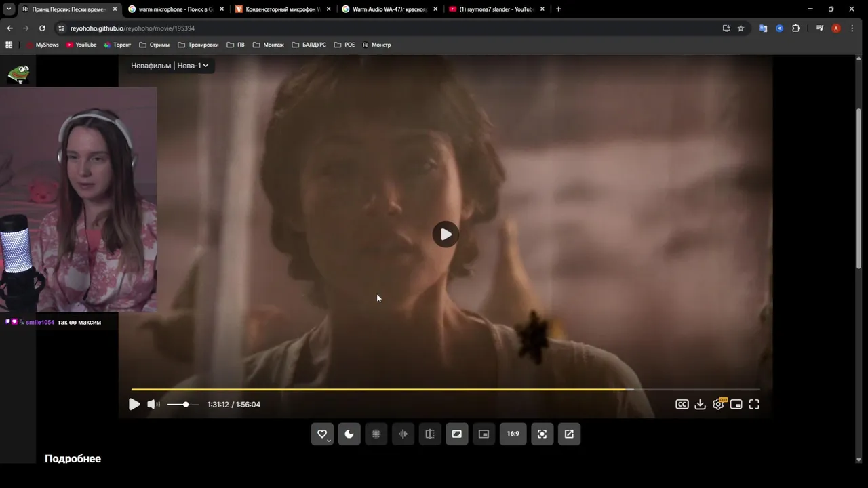Click the blue round extension icon
The image size is (868, 488).
click(780, 28)
